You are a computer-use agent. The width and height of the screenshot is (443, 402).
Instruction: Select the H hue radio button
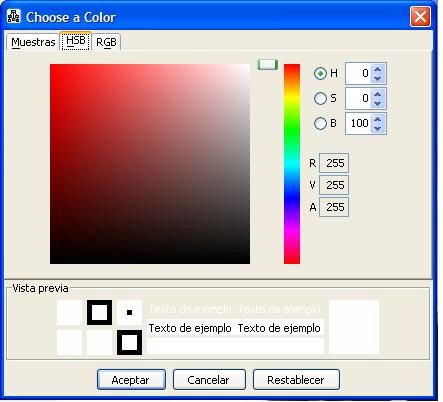(x=320, y=73)
